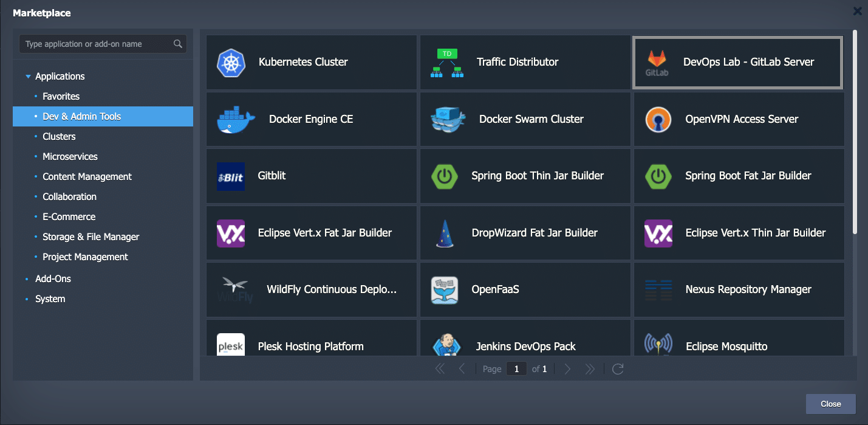This screenshot has width=868, height=425.
Task: Click the search magnifier icon
Action: click(178, 44)
